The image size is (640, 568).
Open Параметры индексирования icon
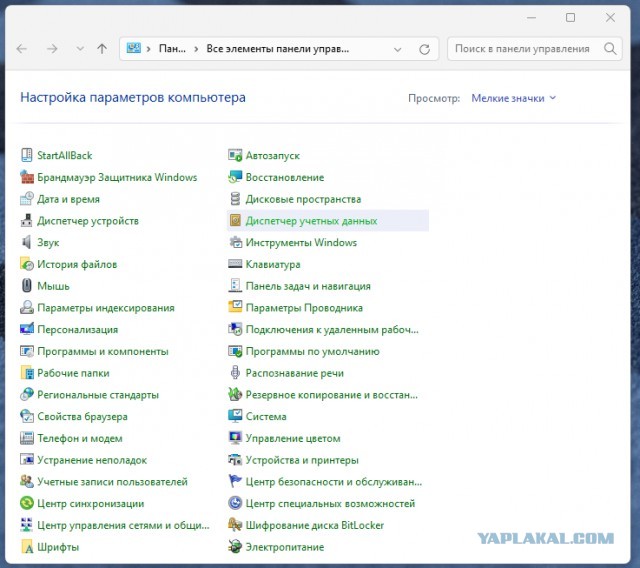[27, 307]
